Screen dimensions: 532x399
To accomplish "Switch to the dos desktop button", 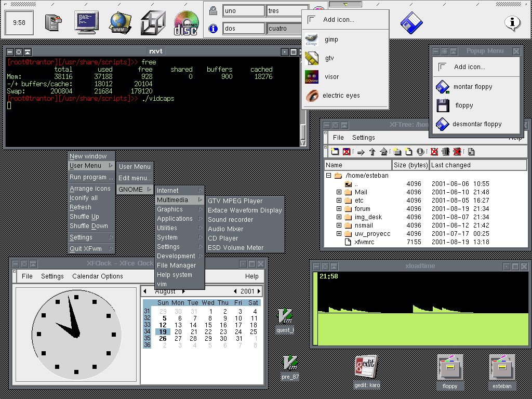I will point(244,29).
